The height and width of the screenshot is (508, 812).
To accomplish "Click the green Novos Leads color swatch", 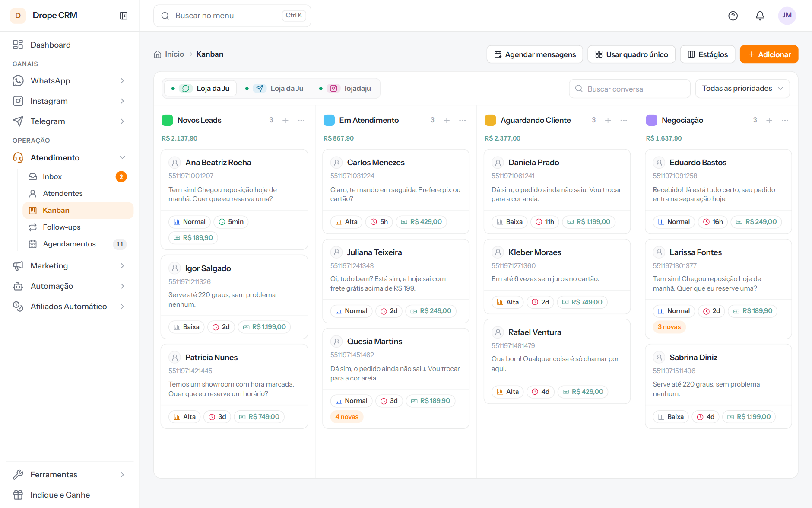I will coord(167,120).
